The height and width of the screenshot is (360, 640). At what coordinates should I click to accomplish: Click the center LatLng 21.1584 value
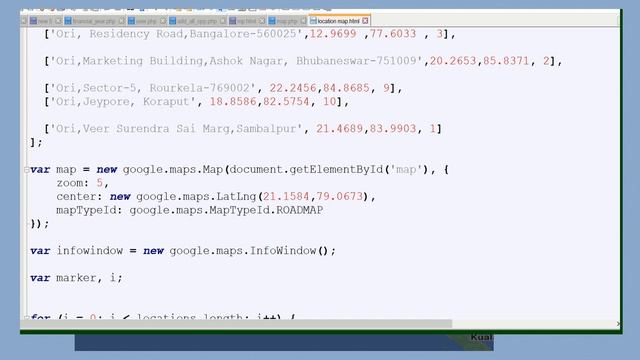coord(286,196)
